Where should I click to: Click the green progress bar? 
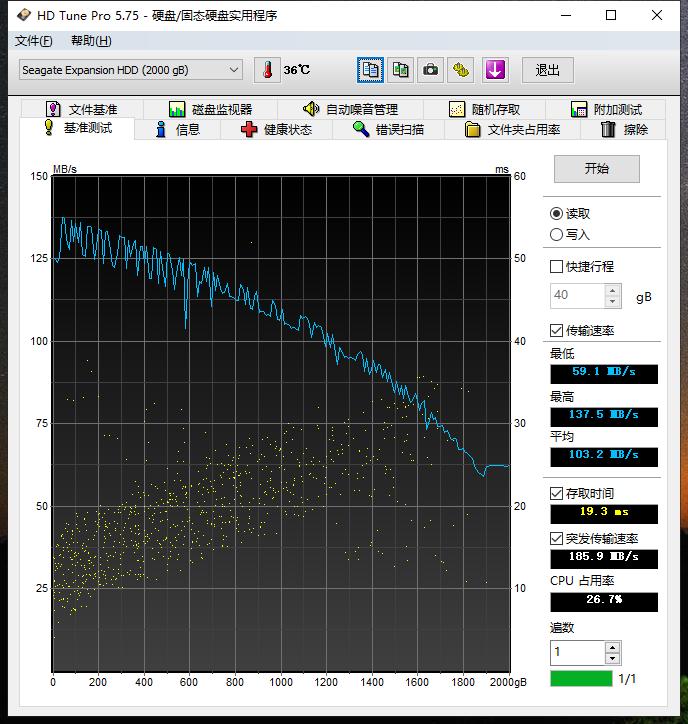click(581, 679)
